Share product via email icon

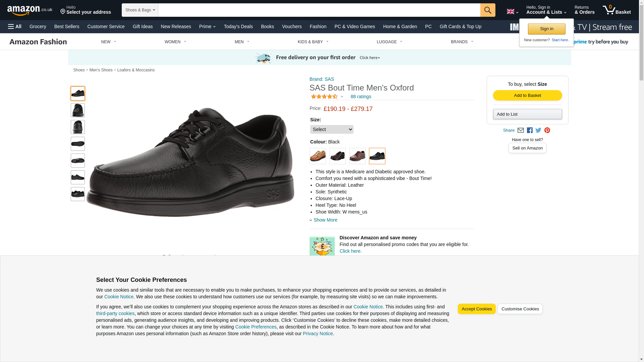pyautogui.click(x=521, y=130)
